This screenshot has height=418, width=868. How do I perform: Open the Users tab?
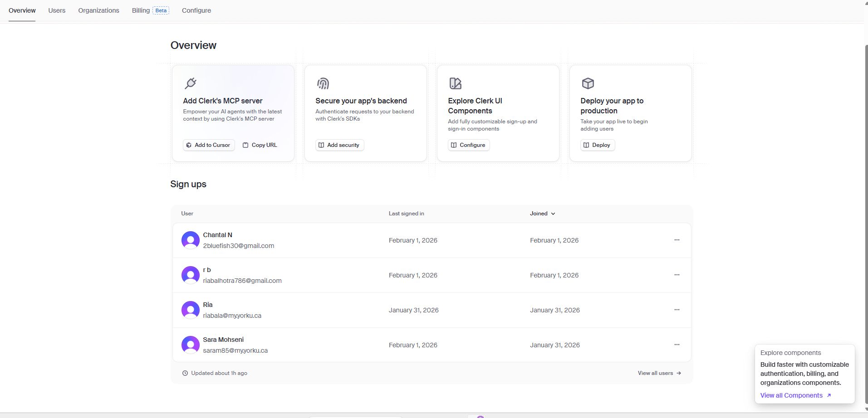[x=57, y=10]
